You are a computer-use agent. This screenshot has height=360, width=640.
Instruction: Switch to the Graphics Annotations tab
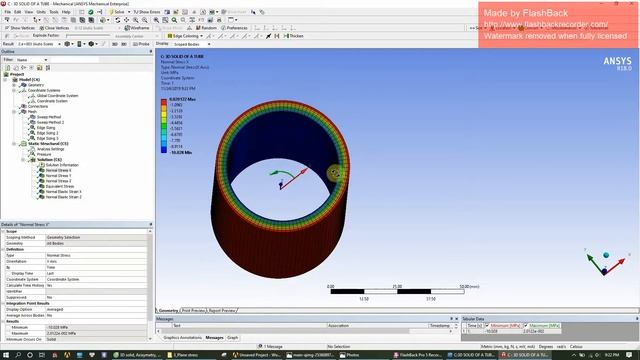[x=182, y=338]
